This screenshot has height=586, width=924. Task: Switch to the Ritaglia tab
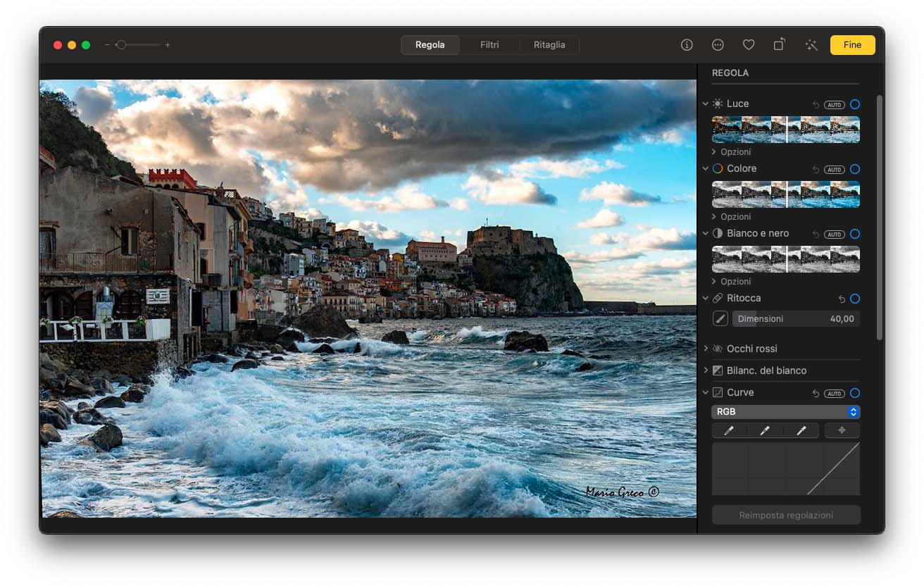(x=549, y=45)
